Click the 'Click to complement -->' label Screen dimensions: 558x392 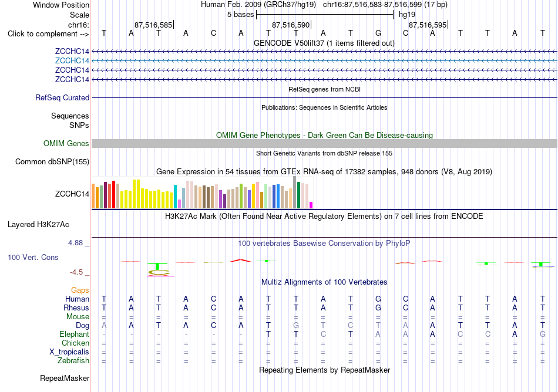[x=48, y=34]
